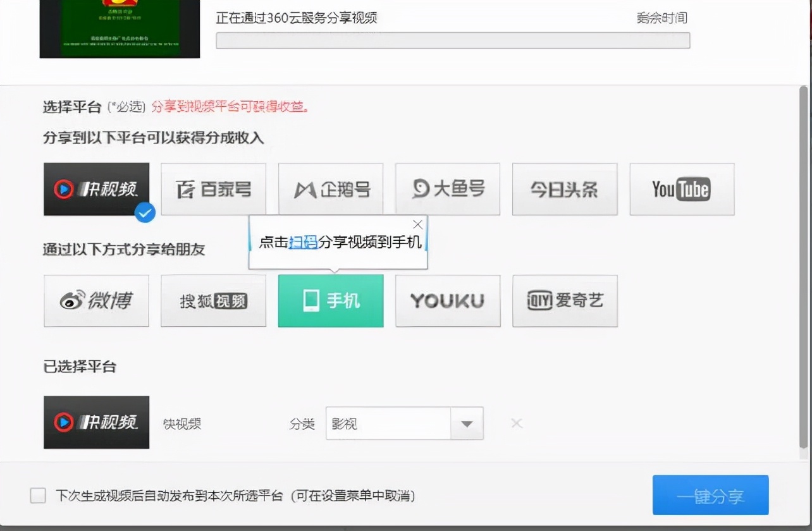Pick the 今日头条 platform
812x531 pixels.
[x=565, y=189]
